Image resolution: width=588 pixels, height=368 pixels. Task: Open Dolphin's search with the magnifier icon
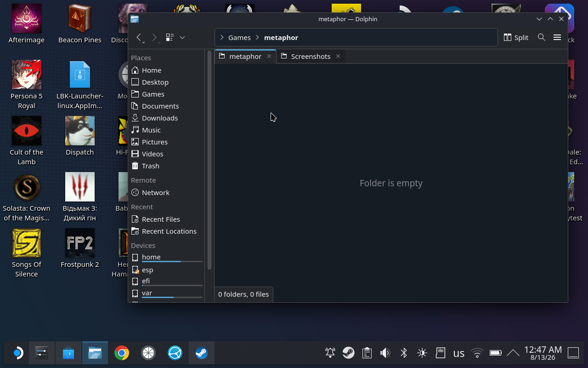(x=542, y=38)
